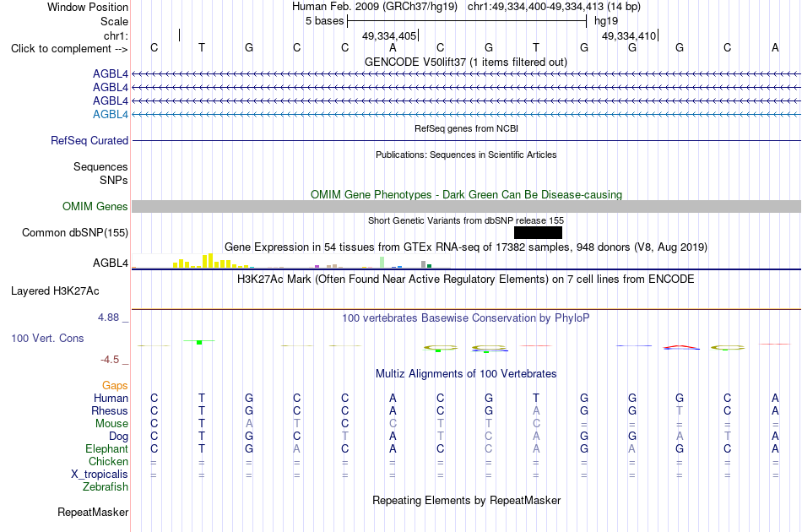The width and height of the screenshot is (802, 532).
Task: Click the Window Position label
Action: [x=88, y=7]
